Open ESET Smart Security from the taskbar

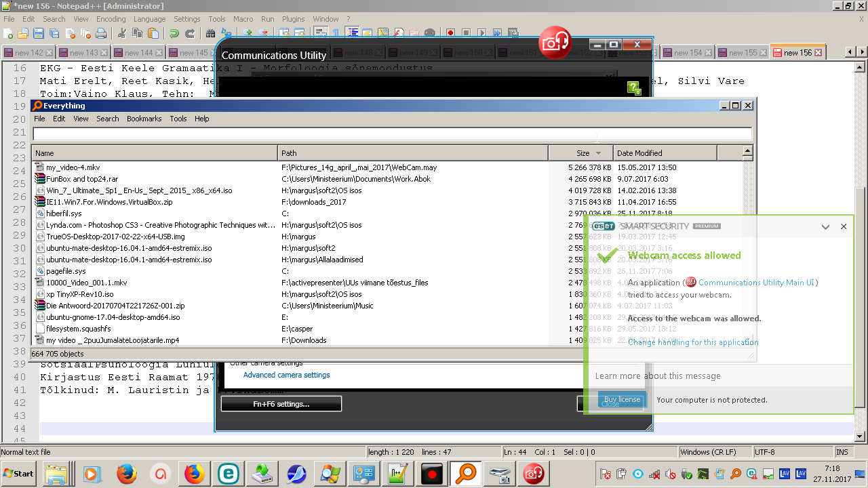(229, 474)
